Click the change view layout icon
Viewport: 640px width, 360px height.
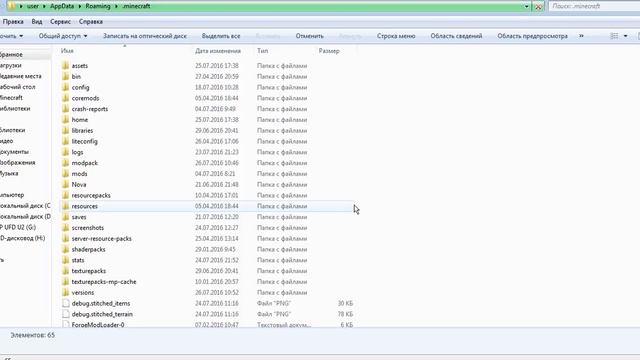[x=614, y=36]
